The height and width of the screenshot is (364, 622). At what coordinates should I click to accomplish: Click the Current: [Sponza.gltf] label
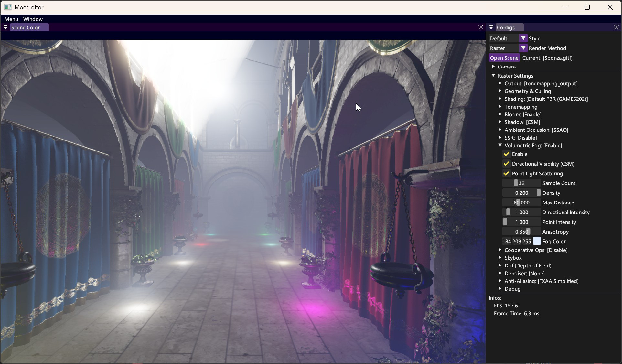click(547, 58)
